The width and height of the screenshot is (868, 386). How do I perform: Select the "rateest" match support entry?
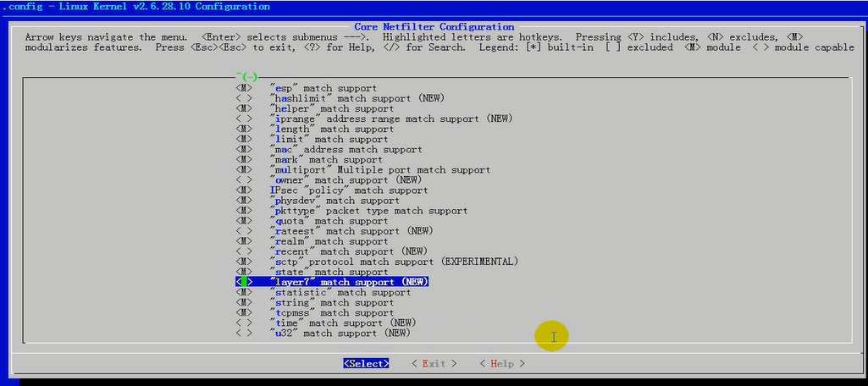[x=351, y=231]
